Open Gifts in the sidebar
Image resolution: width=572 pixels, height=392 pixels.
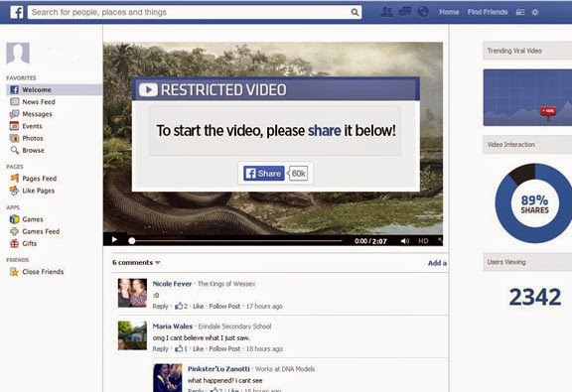(29, 243)
